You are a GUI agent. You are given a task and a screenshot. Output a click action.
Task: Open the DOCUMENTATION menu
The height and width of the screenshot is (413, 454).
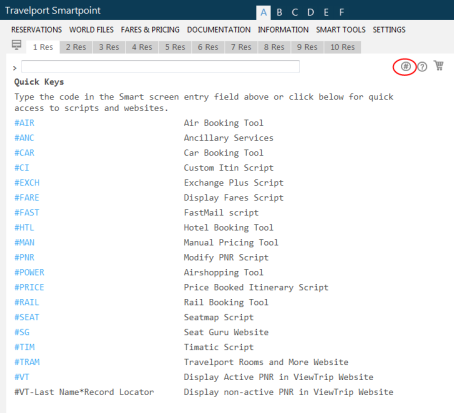(219, 30)
